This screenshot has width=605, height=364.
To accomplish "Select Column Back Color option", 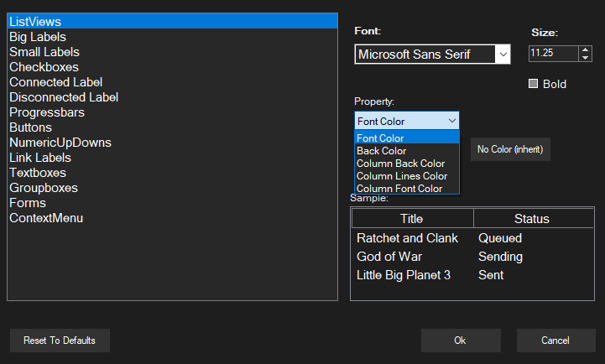I will pyautogui.click(x=400, y=164).
